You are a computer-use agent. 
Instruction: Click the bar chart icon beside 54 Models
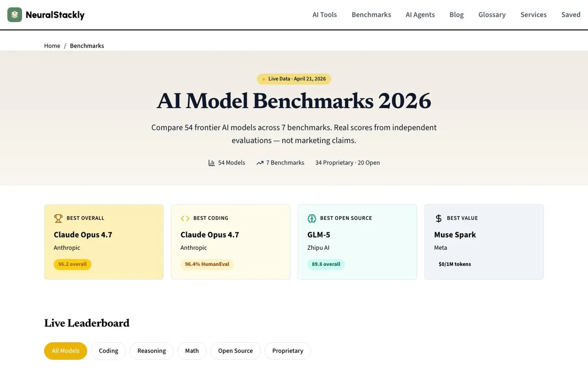pos(212,163)
